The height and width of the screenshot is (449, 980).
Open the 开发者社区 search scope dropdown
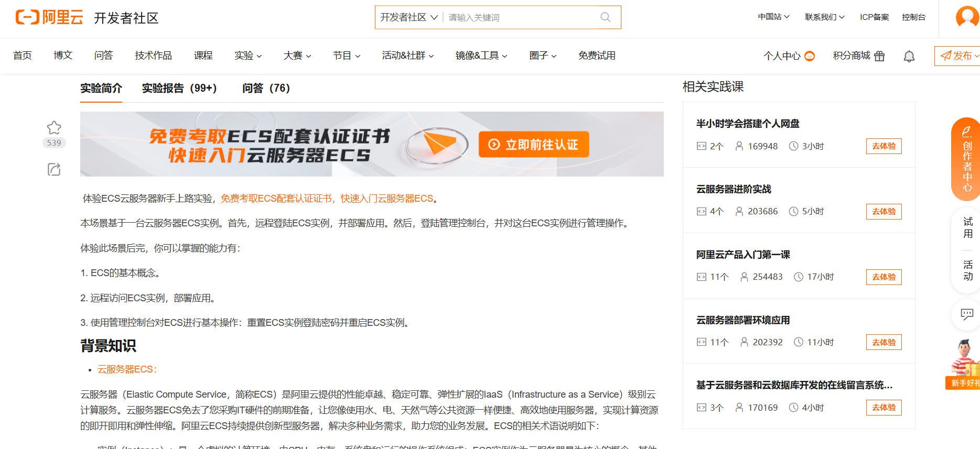pos(409,17)
